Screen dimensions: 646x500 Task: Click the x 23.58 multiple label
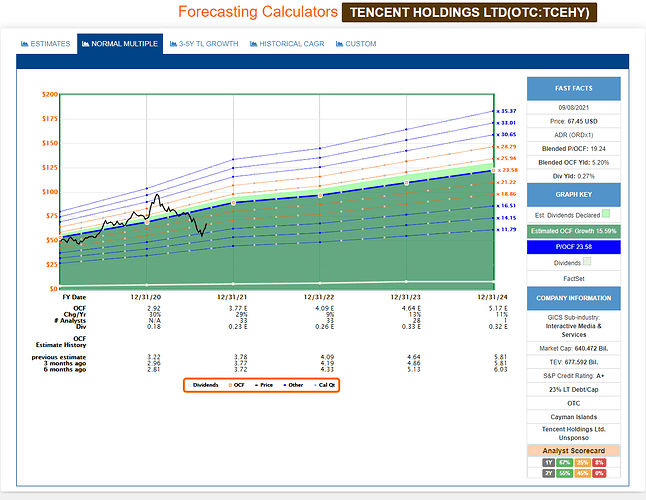(x=508, y=170)
